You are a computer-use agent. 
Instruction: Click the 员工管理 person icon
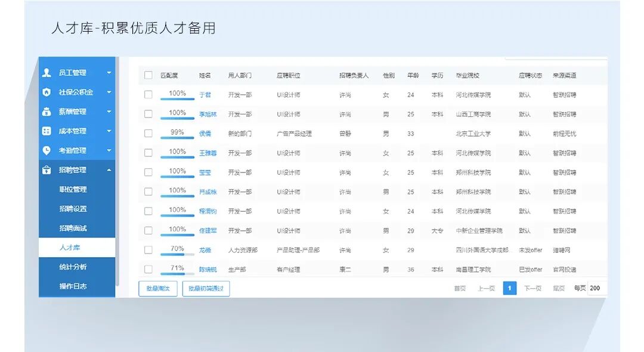click(47, 73)
